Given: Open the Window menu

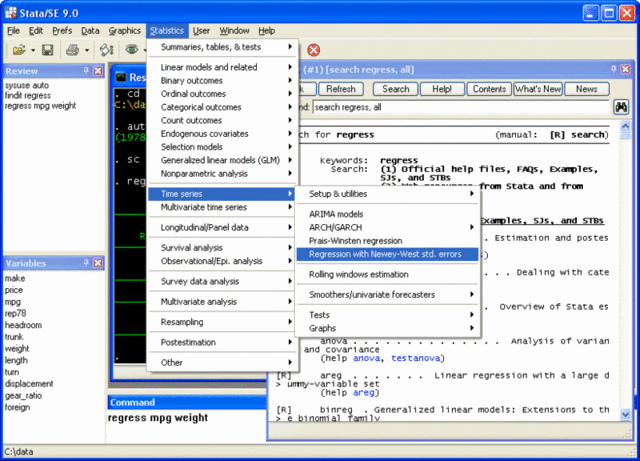Looking at the screenshot, I should [234, 31].
